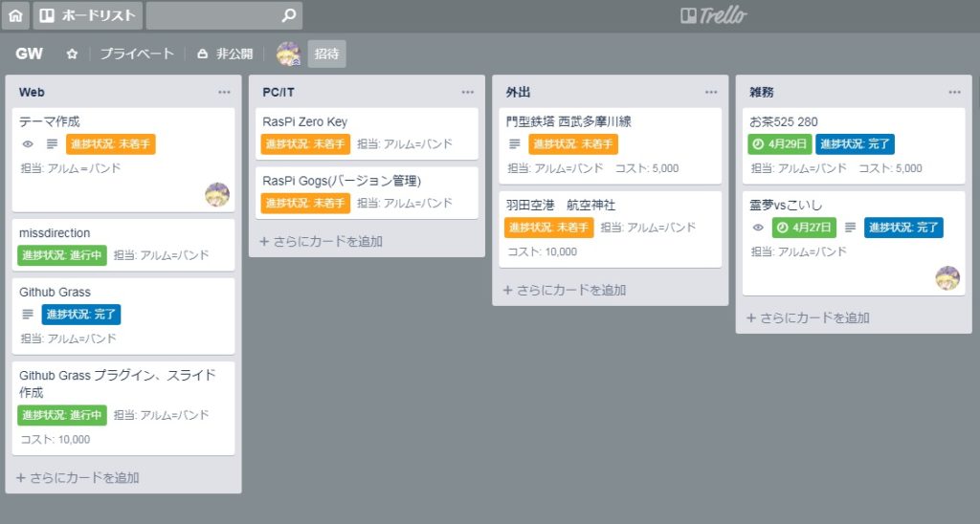The image size is (980, 524).
Task: Click description icon on Github Grass card
Action: click(28, 315)
